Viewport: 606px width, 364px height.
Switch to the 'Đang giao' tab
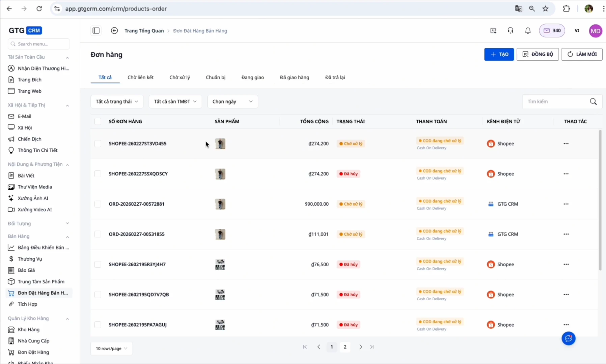tap(252, 77)
